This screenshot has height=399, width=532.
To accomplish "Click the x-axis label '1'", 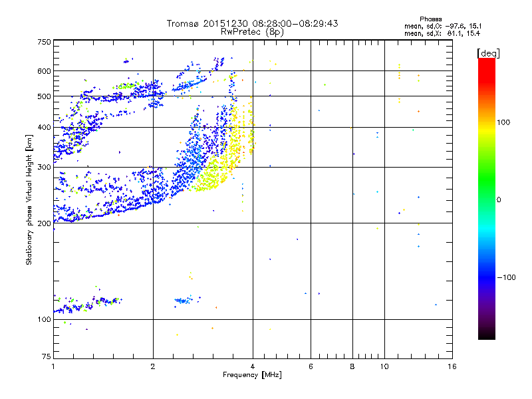I will tap(53, 366).
